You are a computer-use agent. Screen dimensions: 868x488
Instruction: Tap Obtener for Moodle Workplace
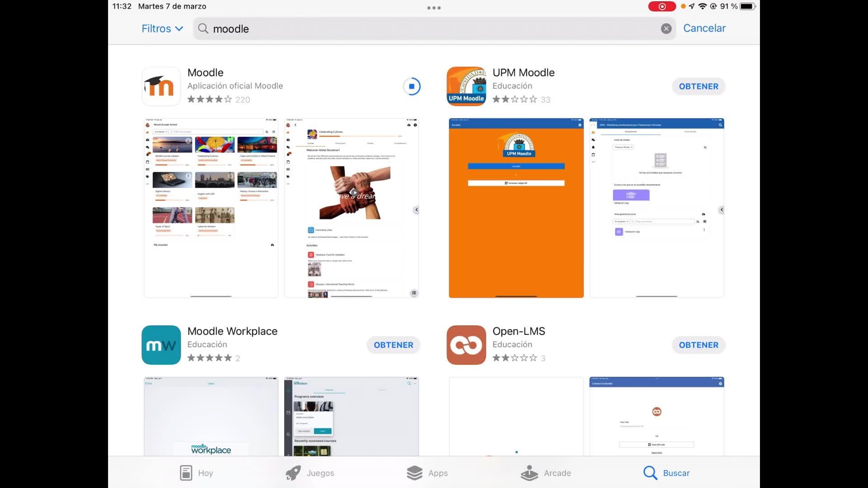(393, 345)
